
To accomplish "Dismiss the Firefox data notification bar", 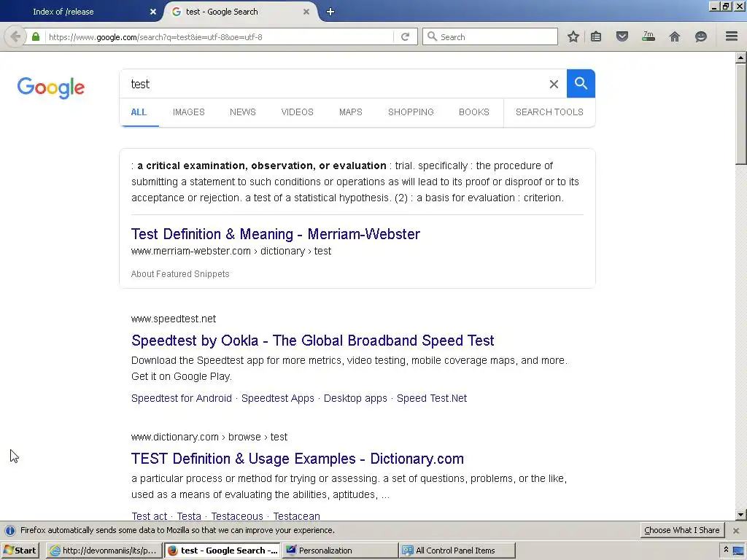I will tap(736, 531).
